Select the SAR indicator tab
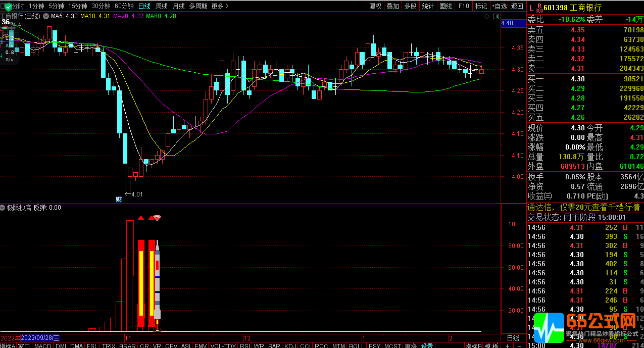 pyautogui.click(x=274, y=345)
